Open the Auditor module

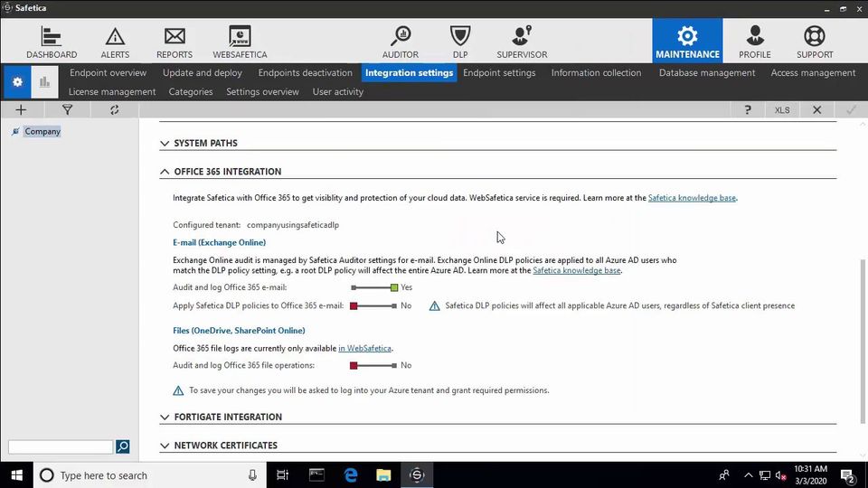click(401, 42)
